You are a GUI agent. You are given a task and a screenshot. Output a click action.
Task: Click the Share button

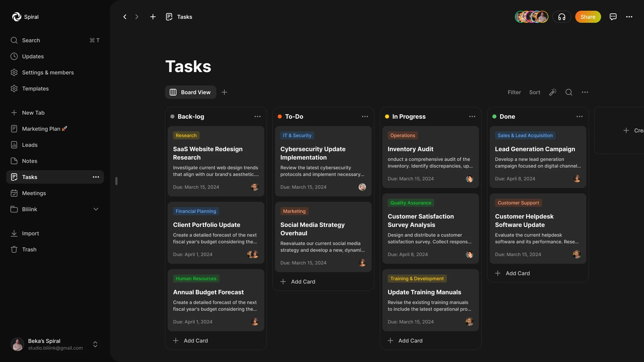588,17
